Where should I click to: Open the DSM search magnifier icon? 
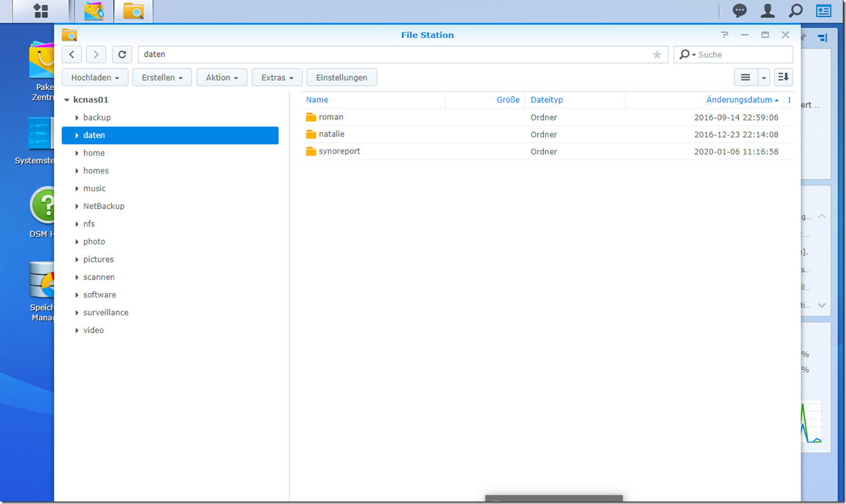[x=796, y=11]
